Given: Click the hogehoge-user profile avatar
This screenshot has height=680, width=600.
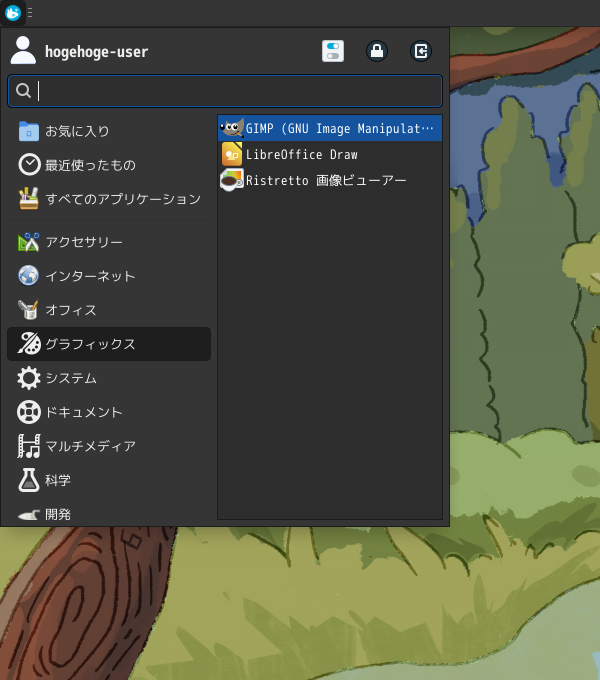Looking at the screenshot, I should 23,51.
